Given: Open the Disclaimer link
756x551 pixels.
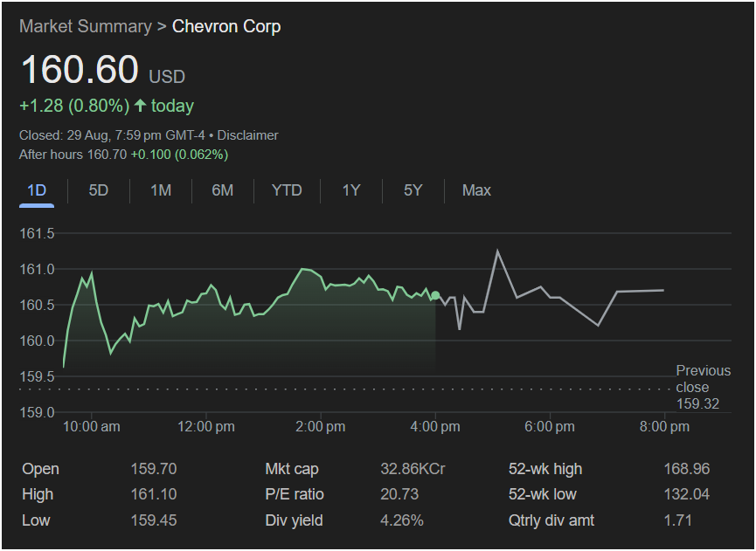Looking at the screenshot, I should point(247,135).
